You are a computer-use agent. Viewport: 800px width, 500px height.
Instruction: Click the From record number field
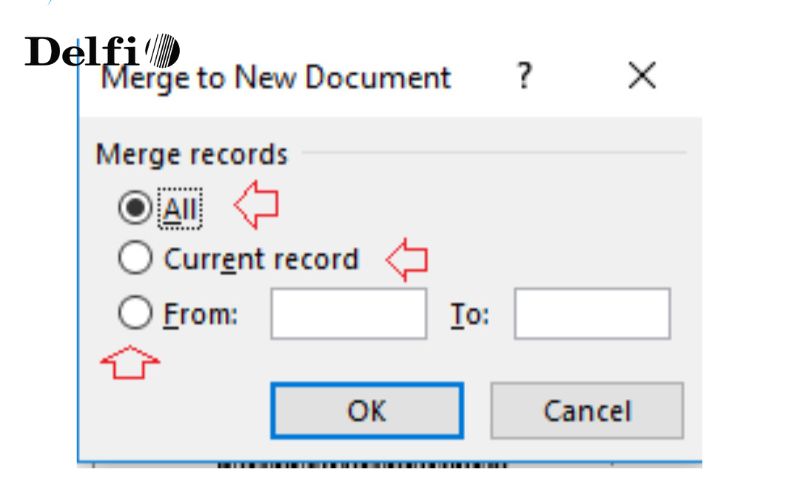[x=348, y=314]
